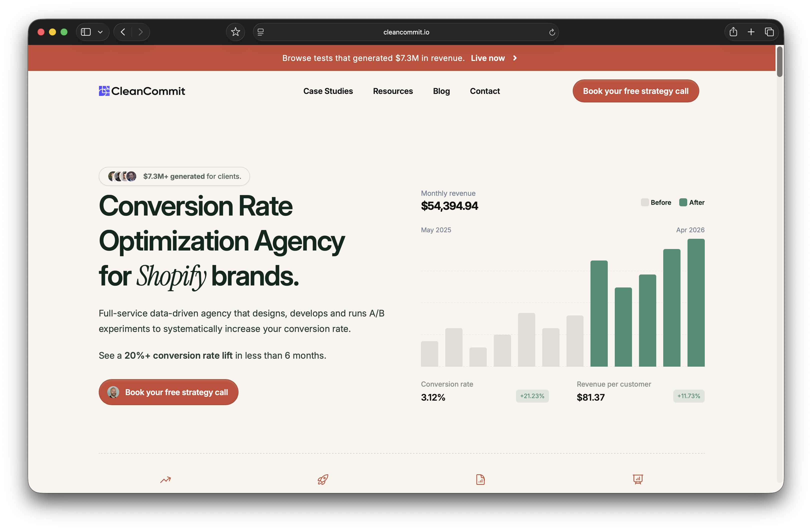Click the client avatars group
812x530 pixels.
click(x=122, y=176)
